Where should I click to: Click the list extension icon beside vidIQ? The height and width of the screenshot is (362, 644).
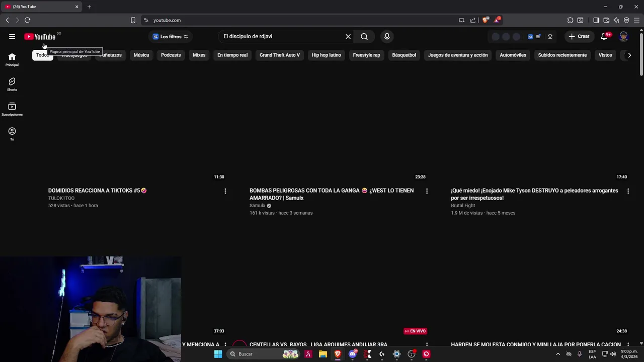point(538,37)
